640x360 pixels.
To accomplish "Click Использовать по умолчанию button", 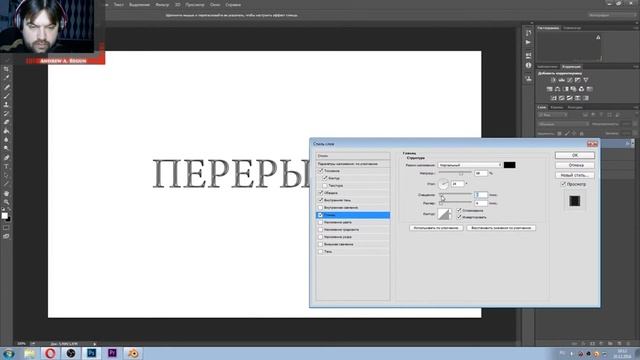I will 436,228.
